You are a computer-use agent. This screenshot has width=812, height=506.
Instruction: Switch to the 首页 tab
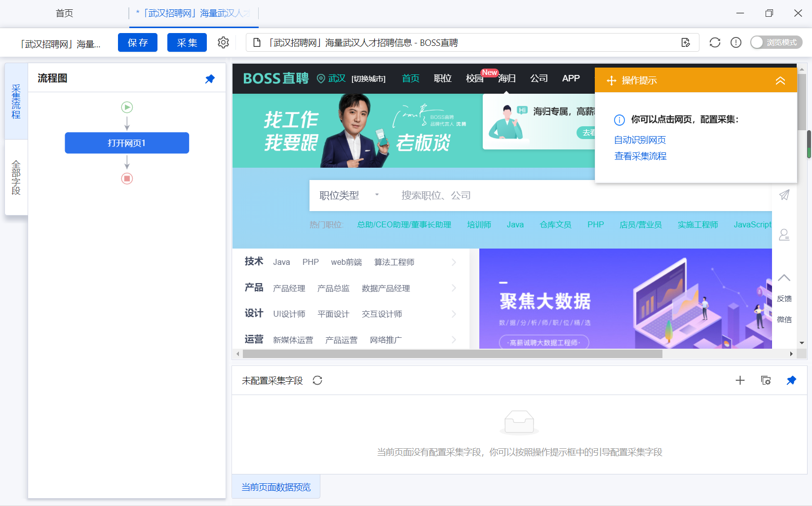click(64, 13)
